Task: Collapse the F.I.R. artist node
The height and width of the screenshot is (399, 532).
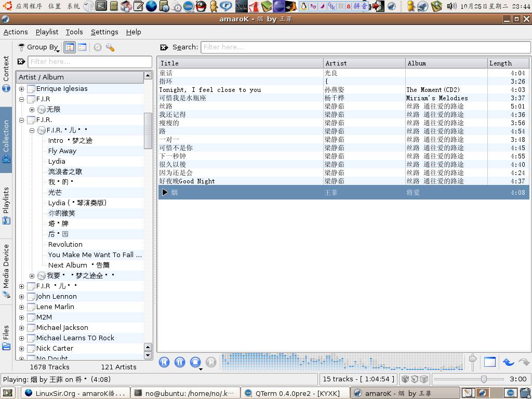Action: 21,120
